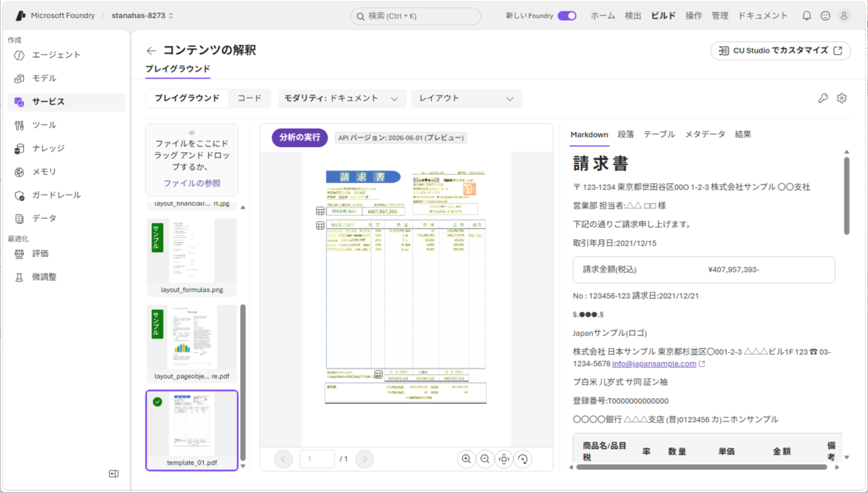
Task: Click the page number input field
Action: 316,459
